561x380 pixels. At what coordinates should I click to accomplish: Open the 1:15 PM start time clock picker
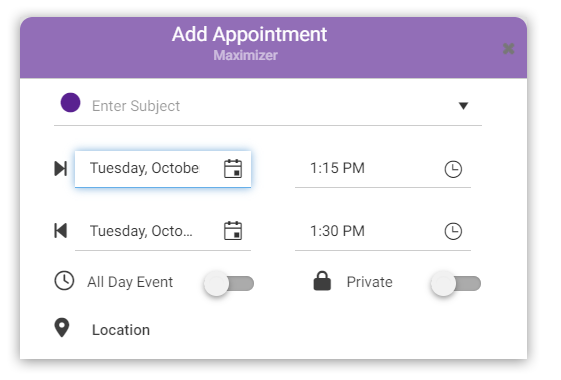tap(453, 169)
